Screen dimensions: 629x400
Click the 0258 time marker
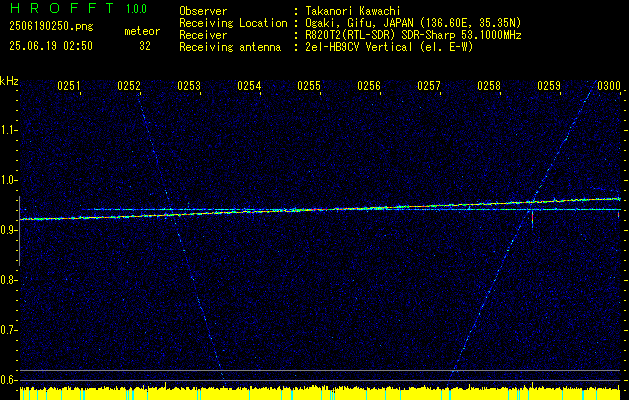click(489, 85)
